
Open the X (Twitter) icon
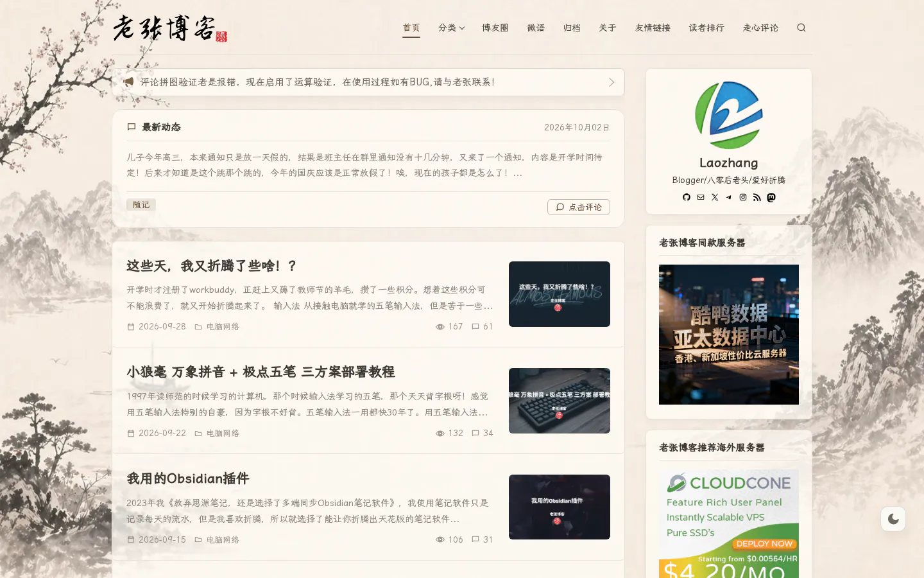point(715,197)
